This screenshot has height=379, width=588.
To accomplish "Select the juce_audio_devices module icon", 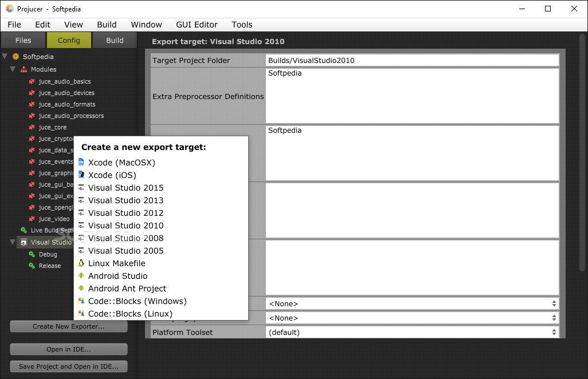I will (x=32, y=93).
